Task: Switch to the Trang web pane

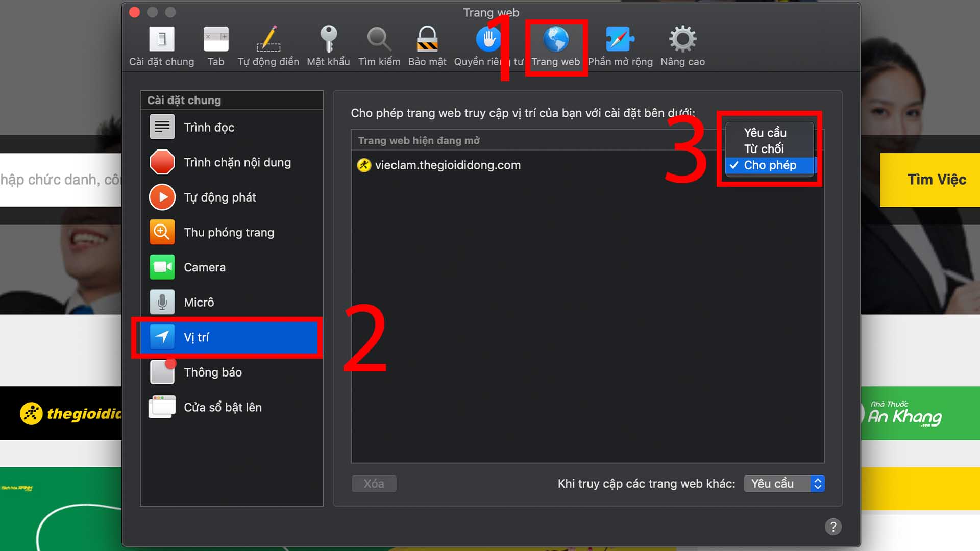Action: (x=556, y=46)
